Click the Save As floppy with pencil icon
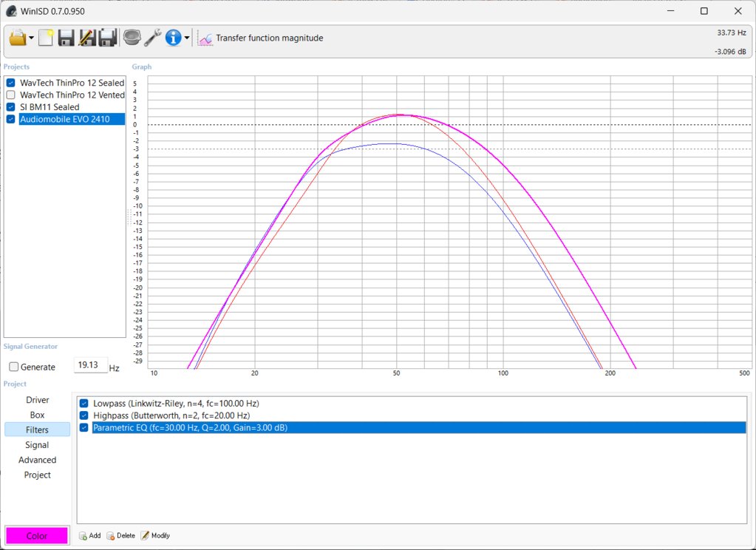This screenshot has height=550, width=756. (86, 38)
